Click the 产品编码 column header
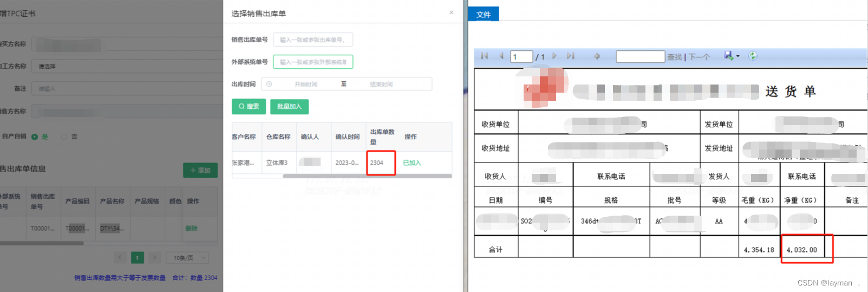868x292 pixels. click(77, 201)
